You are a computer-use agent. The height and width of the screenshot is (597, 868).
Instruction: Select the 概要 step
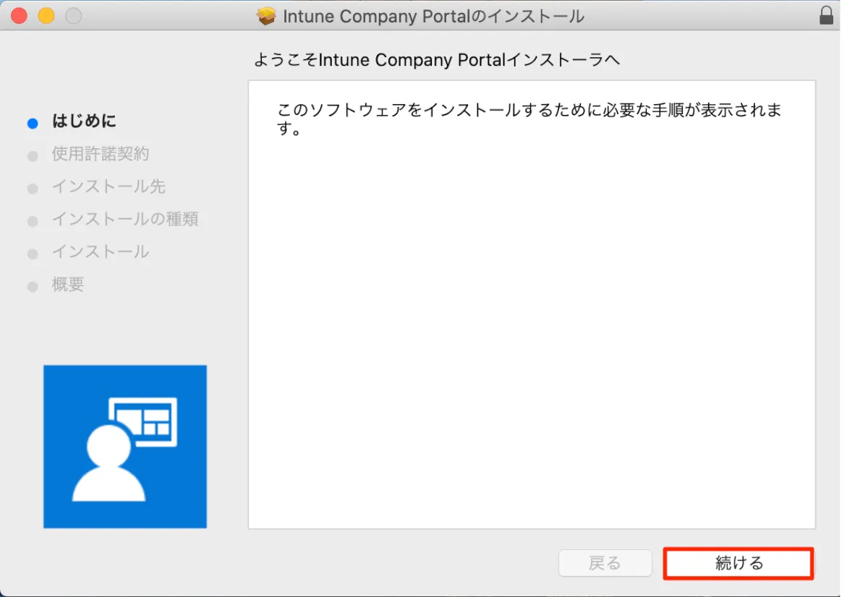click(x=68, y=284)
